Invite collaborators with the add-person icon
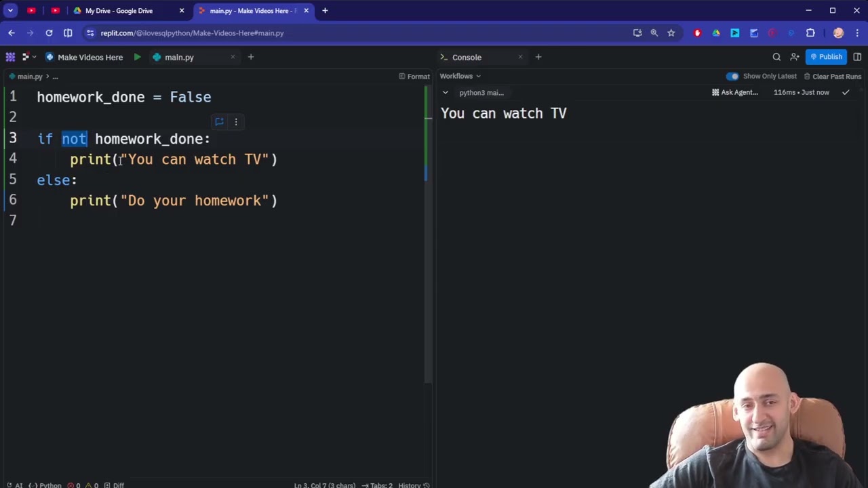868x488 pixels. coord(795,57)
